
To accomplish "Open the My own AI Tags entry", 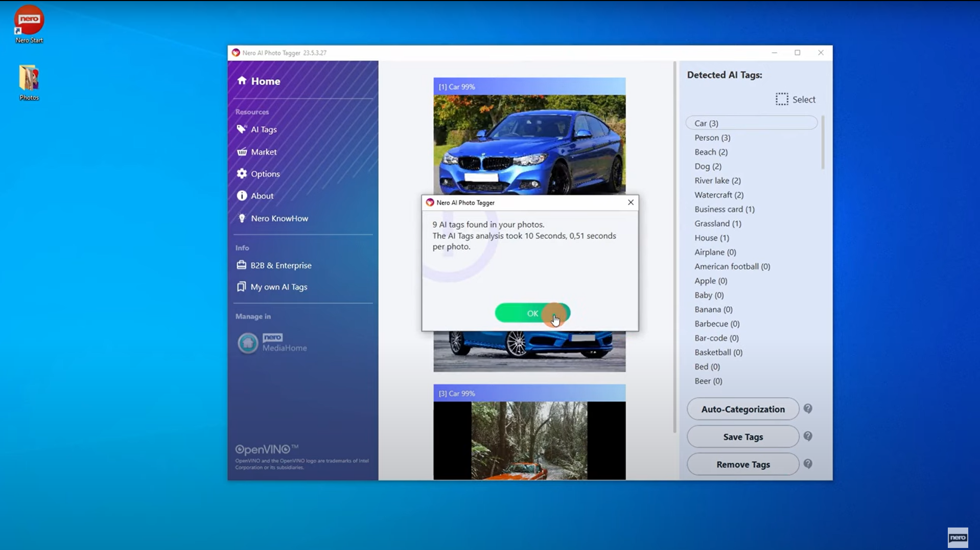I will coord(279,287).
